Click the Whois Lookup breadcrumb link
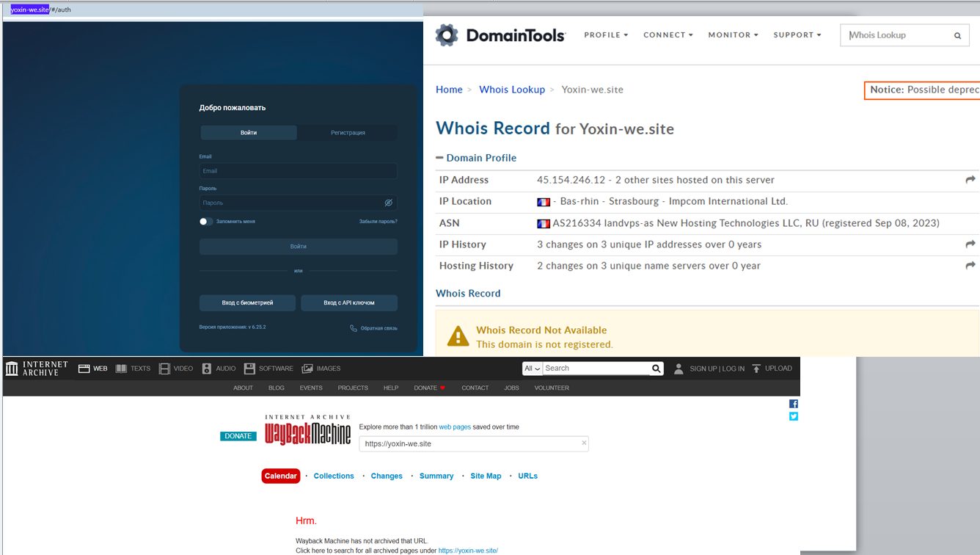Viewport: 980px width, 555px height. click(512, 90)
